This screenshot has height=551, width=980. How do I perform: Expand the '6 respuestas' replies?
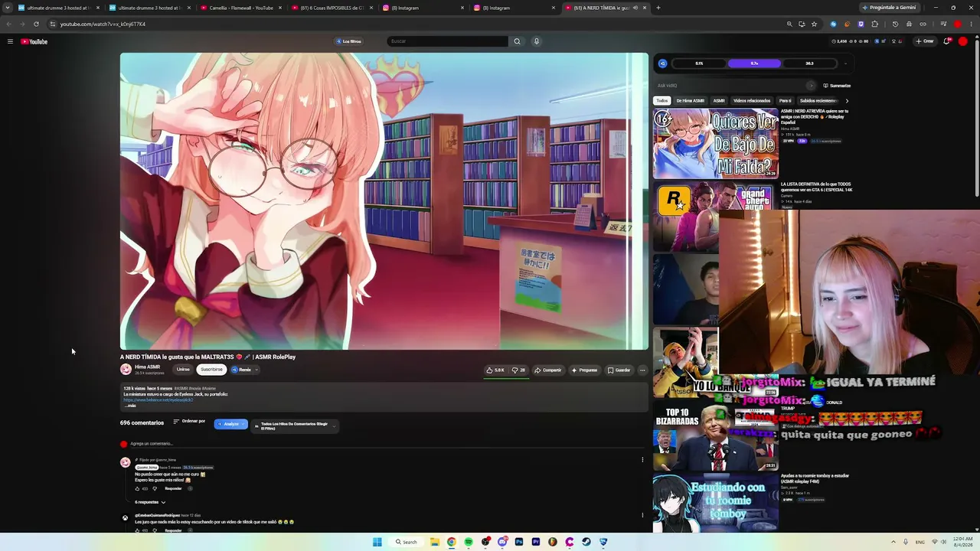pos(150,503)
